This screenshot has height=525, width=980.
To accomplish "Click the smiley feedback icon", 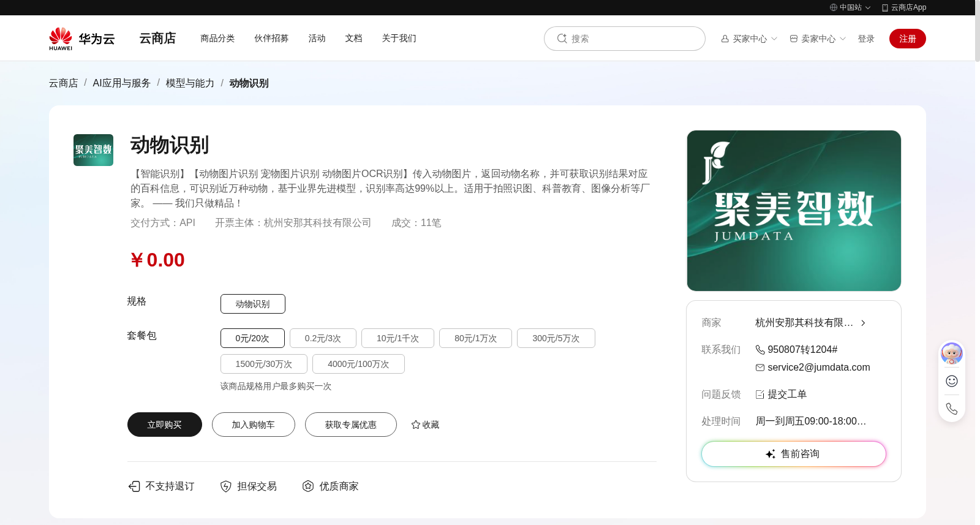I will point(952,381).
